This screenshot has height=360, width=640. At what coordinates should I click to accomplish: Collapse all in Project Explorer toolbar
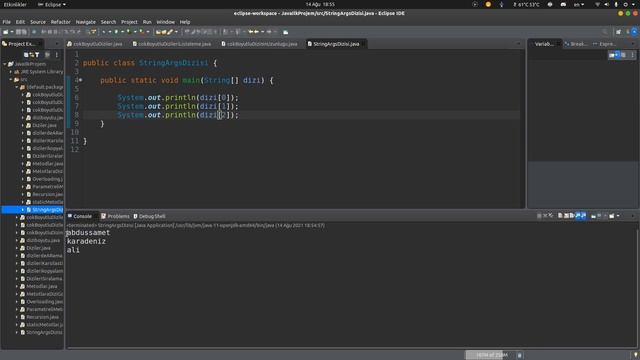tap(26, 55)
